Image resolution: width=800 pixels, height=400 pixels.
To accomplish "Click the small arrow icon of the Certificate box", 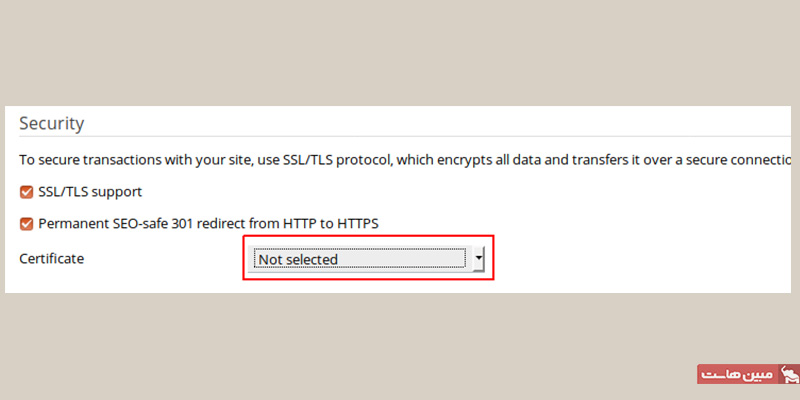I will coord(479,258).
